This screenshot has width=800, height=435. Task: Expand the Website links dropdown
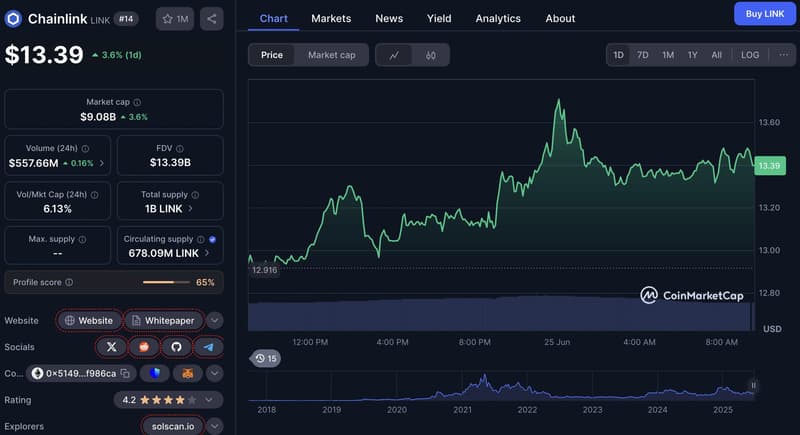pyautogui.click(x=215, y=321)
